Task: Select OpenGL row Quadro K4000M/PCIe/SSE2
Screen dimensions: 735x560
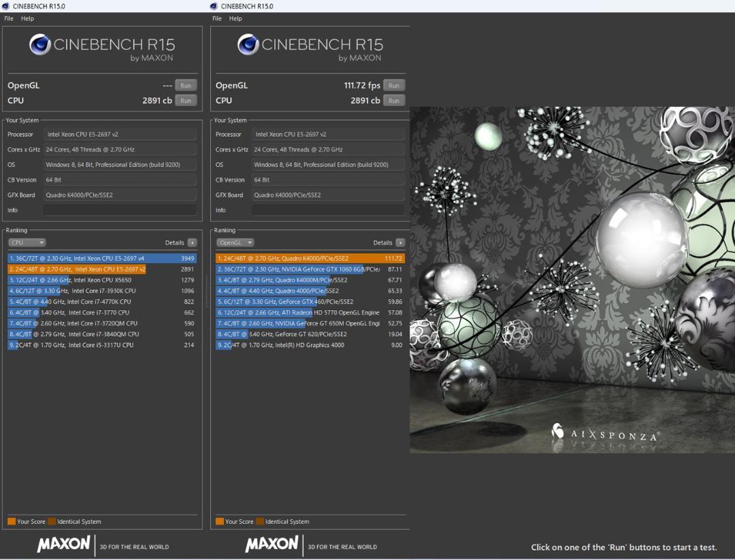Action: click(x=310, y=280)
